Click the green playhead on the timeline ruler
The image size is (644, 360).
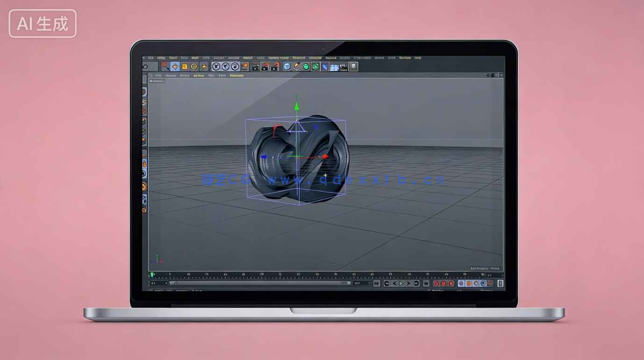click(x=152, y=275)
